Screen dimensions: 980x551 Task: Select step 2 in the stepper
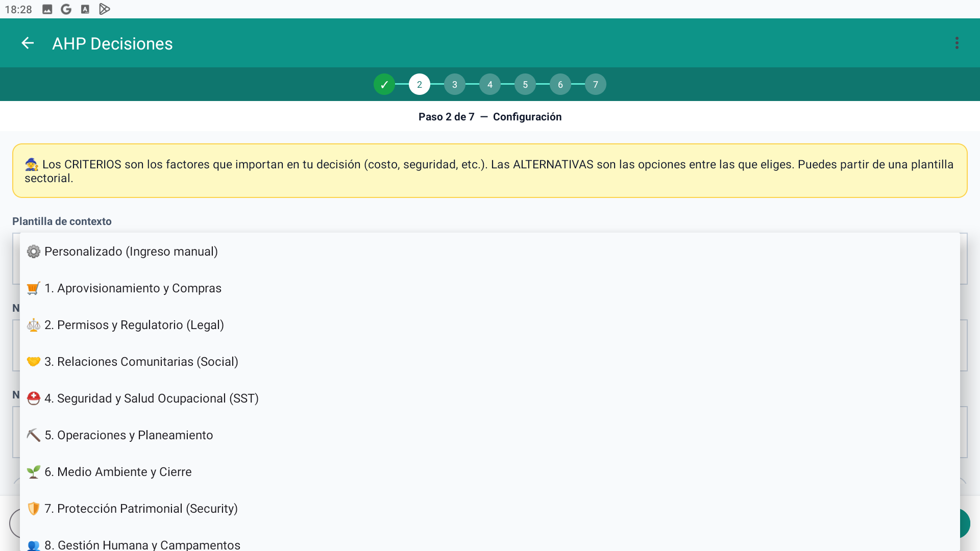420,84
